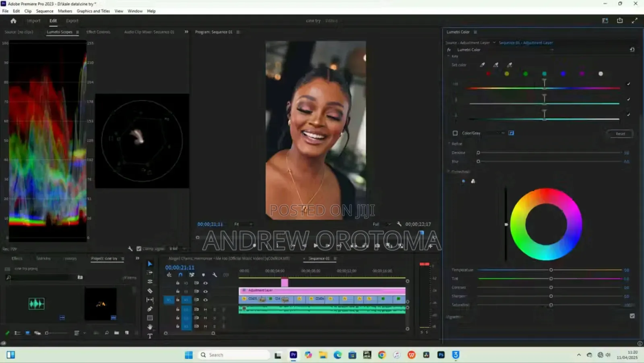Mute audio track A1 with M button
The height and width of the screenshot is (363, 644).
click(x=205, y=309)
